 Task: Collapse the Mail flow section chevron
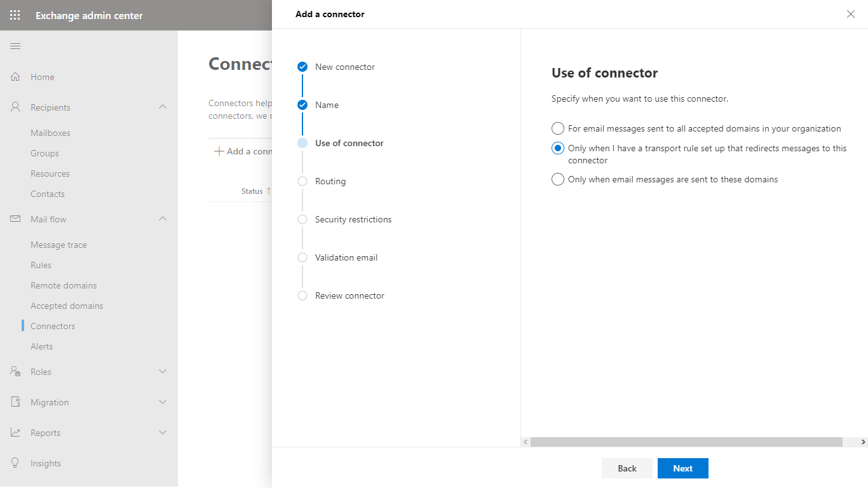(163, 219)
